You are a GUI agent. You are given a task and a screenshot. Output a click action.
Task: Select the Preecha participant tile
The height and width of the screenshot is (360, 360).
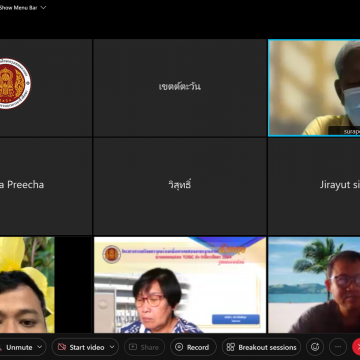coord(46,186)
